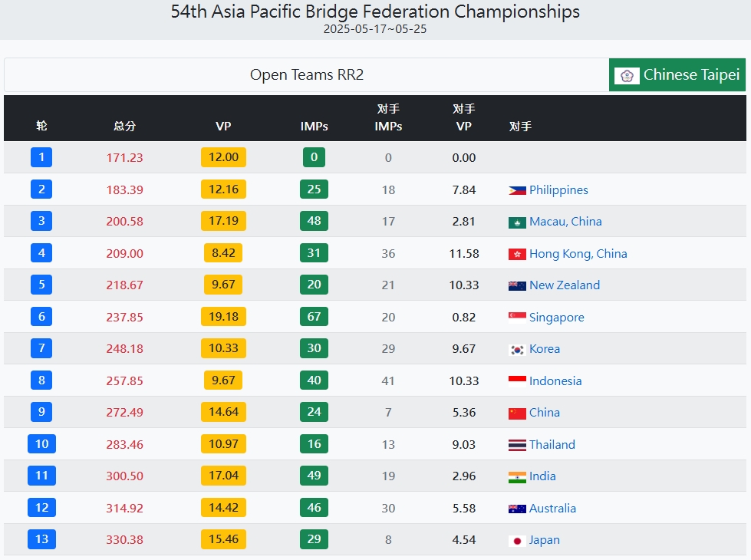Click the New Zealand flag icon
The image size is (751, 560).
coord(517,286)
